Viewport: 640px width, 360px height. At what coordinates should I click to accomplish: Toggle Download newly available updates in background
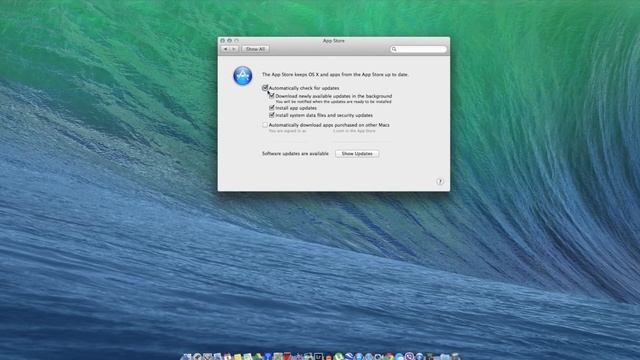point(272,96)
